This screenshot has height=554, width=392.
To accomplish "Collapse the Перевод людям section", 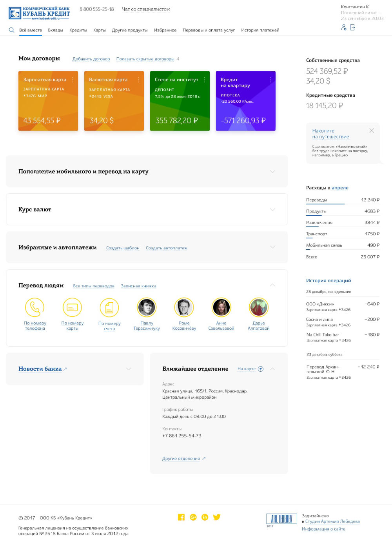I will (x=272, y=285).
